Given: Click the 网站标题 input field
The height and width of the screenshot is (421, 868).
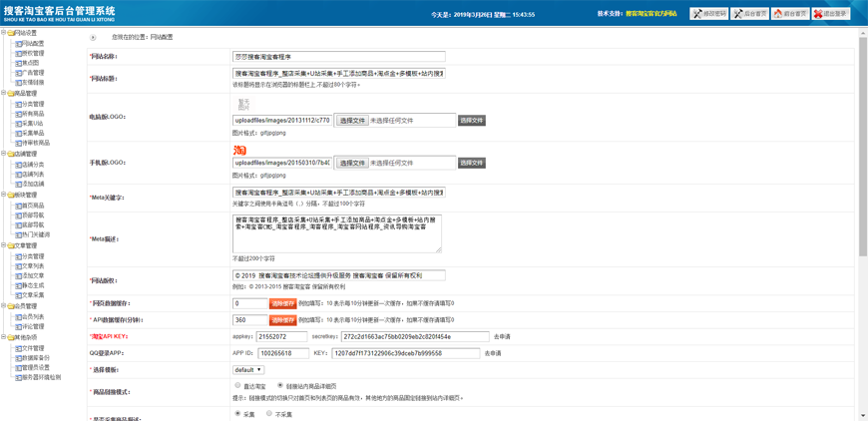Looking at the screenshot, I should pos(339,74).
